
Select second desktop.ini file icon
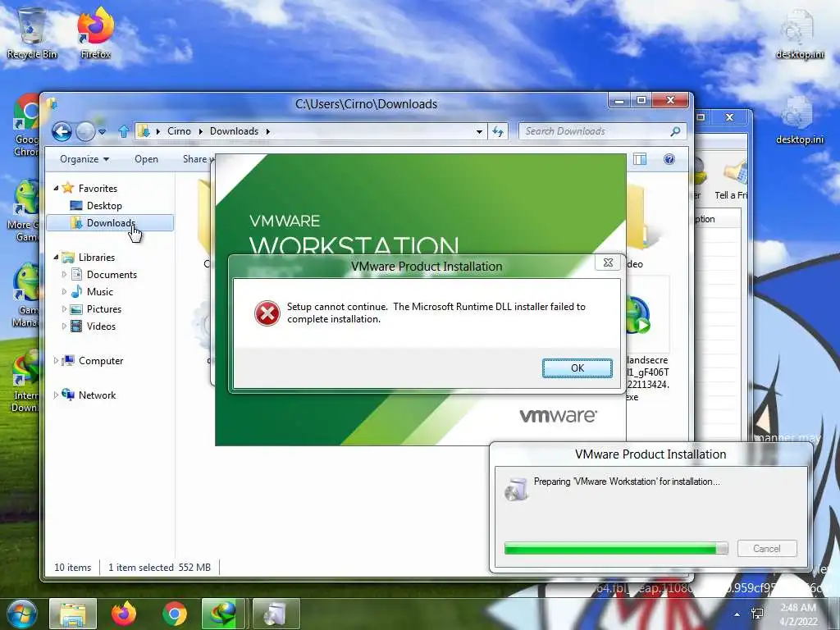(x=800, y=120)
